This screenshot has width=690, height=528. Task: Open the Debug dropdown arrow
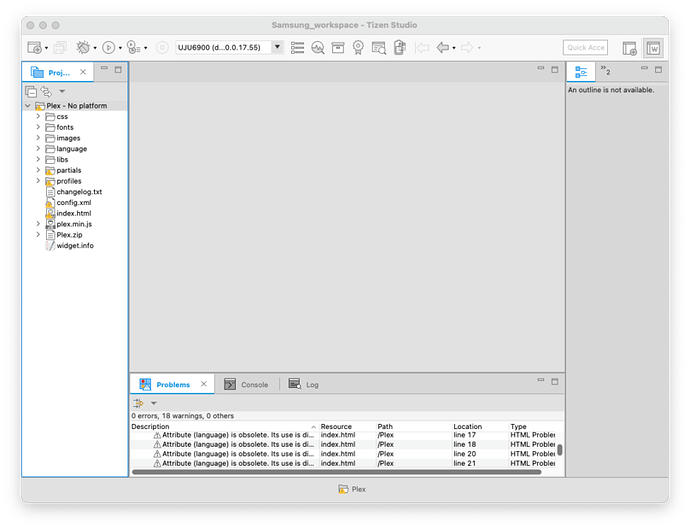coord(95,48)
